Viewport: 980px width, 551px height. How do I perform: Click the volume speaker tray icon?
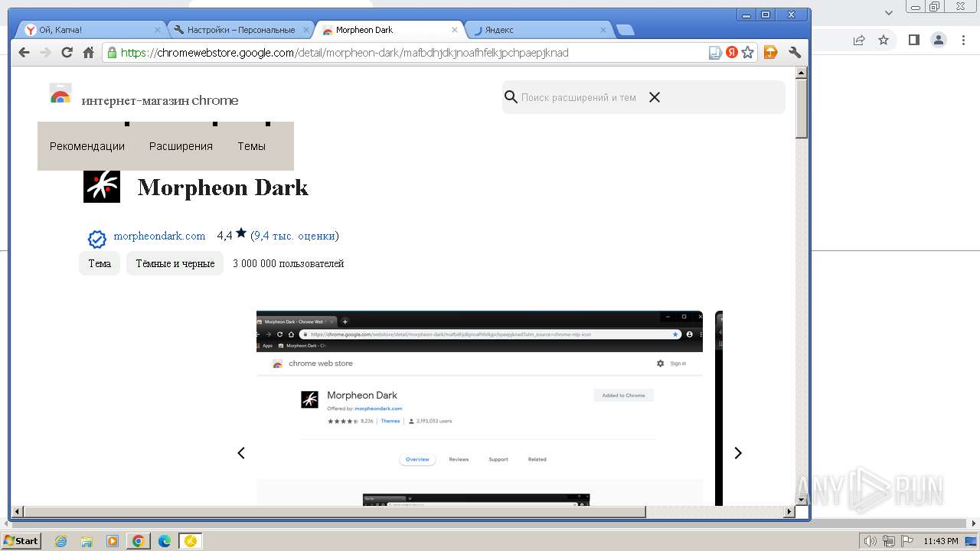pos(871,541)
